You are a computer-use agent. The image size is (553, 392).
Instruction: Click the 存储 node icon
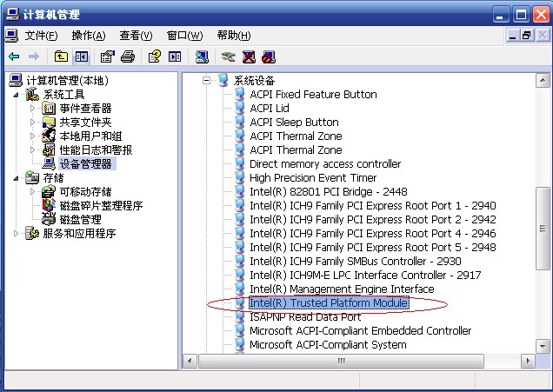pyautogui.click(x=32, y=177)
